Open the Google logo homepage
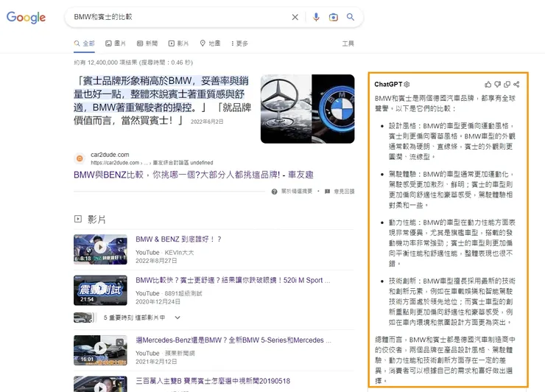 (26, 17)
